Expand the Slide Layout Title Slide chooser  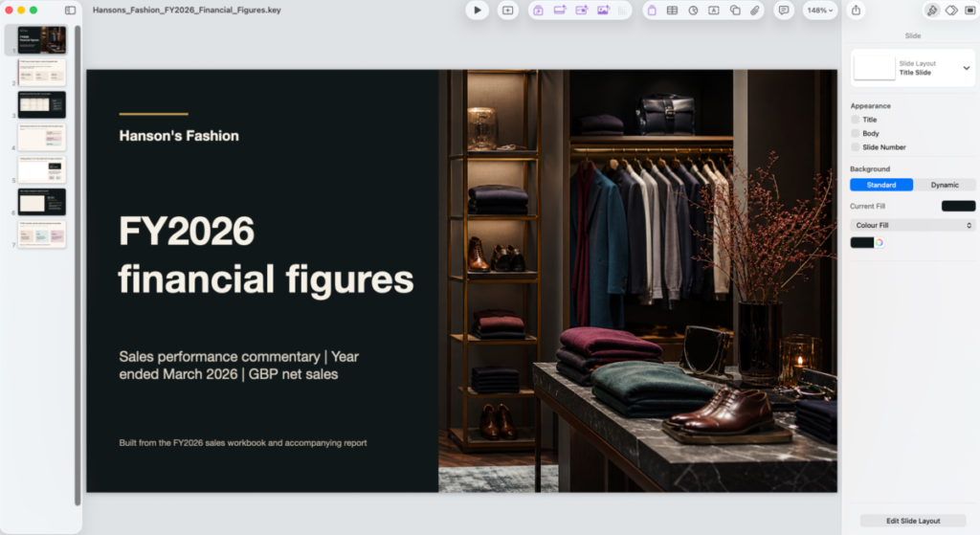click(967, 68)
